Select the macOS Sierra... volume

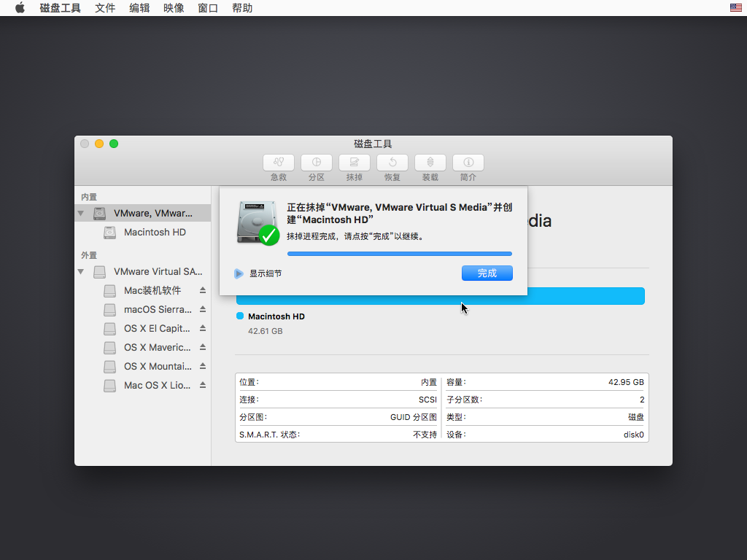(x=143, y=309)
